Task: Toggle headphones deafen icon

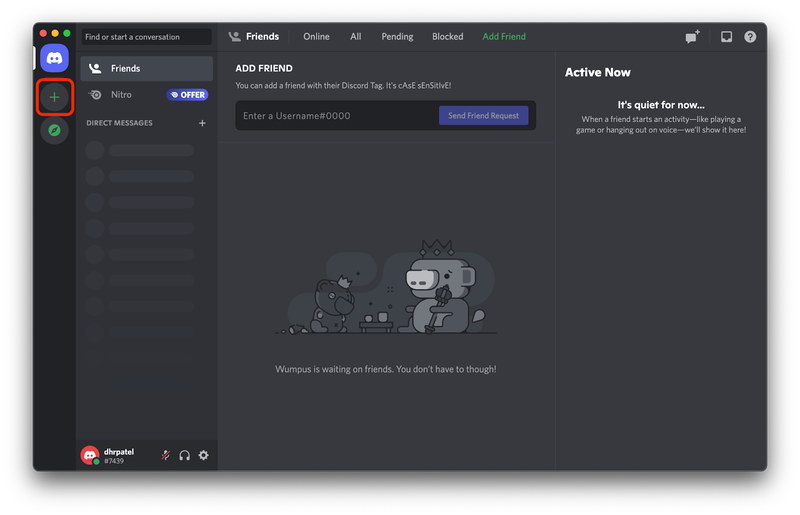Action: pos(185,455)
